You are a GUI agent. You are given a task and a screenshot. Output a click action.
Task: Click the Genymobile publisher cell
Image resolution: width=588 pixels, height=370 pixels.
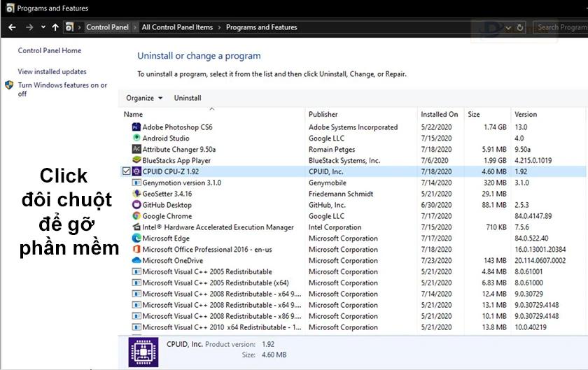(328, 183)
